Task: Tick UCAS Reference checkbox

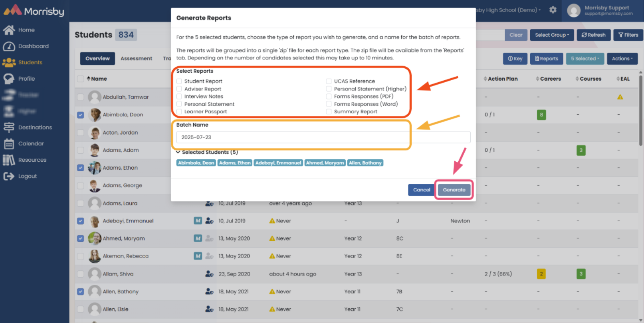Action: [329, 81]
